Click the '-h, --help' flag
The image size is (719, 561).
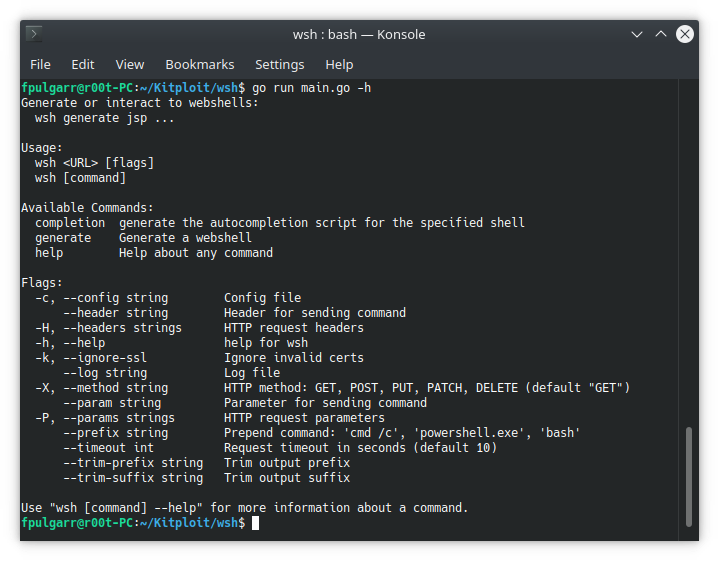pos(70,343)
